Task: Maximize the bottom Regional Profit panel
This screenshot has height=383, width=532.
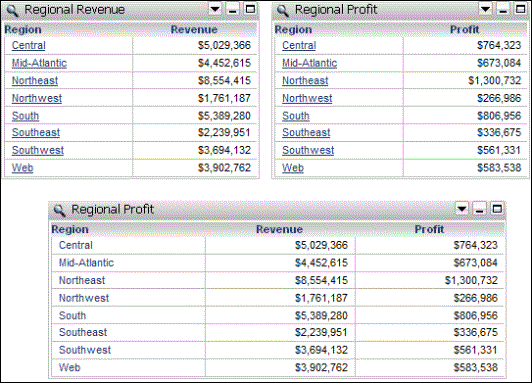Action: point(497,209)
